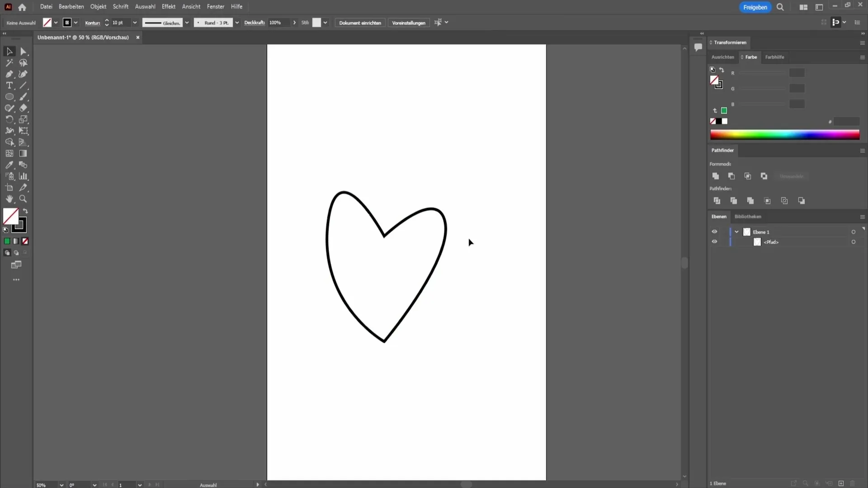Open the comments panel speech bubble
The image size is (868, 488).
[698, 47]
